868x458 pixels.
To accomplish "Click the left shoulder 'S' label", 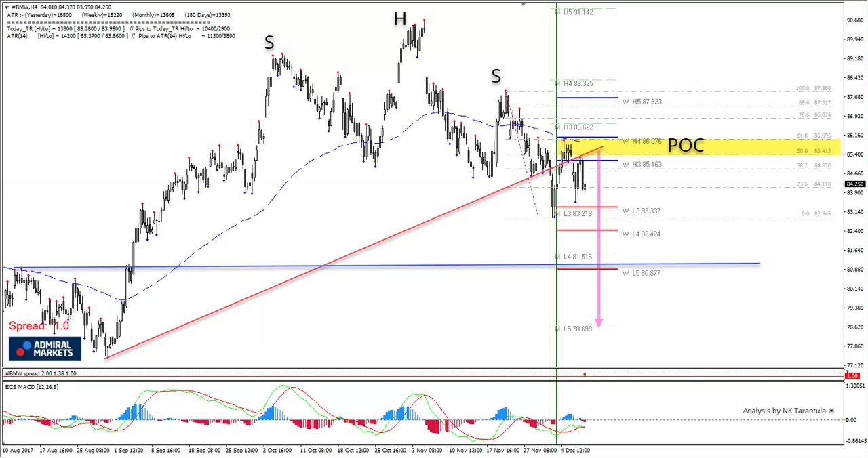I will coord(269,43).
